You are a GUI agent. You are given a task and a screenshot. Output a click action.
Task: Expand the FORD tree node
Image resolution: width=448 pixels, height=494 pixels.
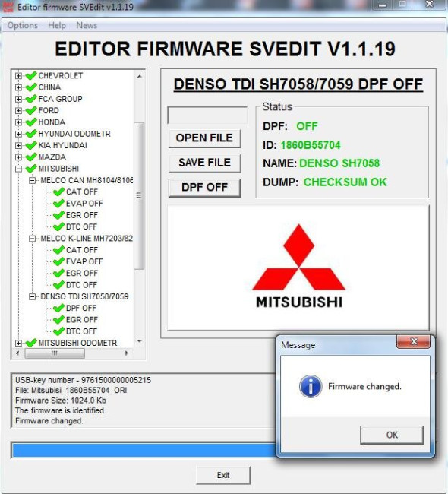(18, 111)
